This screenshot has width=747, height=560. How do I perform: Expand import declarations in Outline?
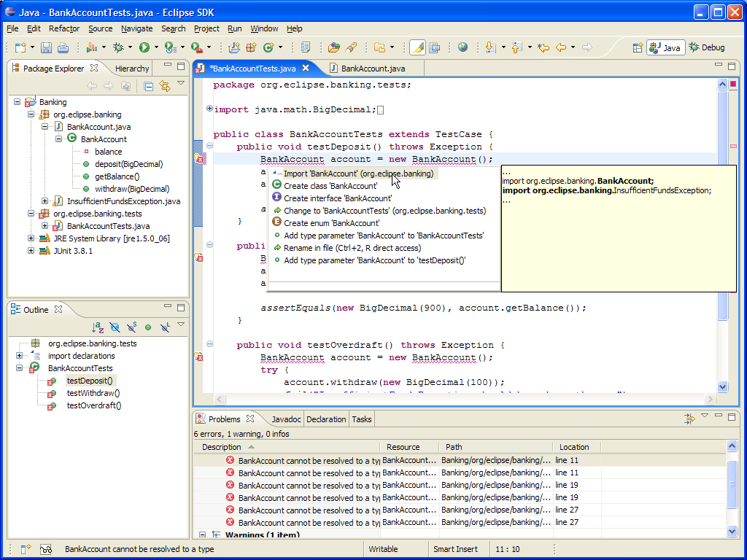click(19, 356)
